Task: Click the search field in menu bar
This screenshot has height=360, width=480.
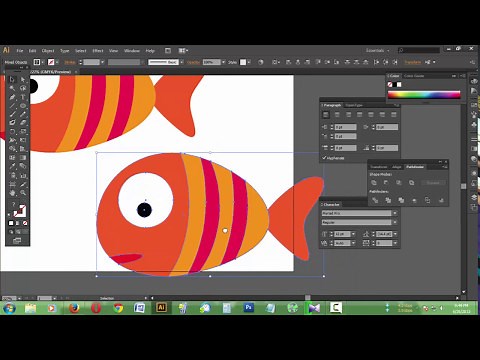Action: 419,50
